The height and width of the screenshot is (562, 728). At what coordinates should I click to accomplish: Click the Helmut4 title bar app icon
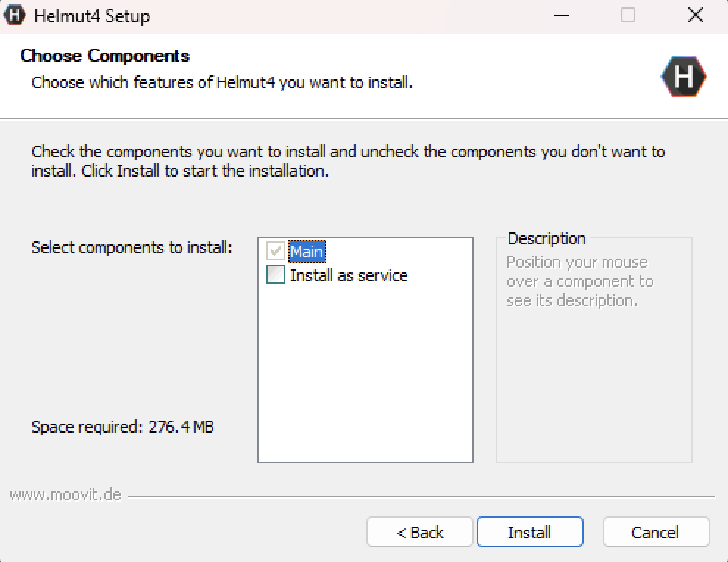[x=16, y=15]
